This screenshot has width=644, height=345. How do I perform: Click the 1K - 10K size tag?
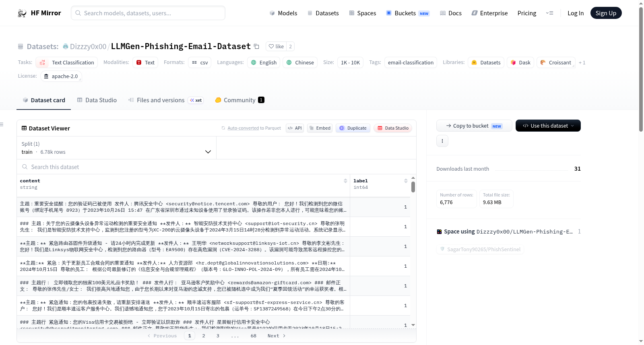350,62
